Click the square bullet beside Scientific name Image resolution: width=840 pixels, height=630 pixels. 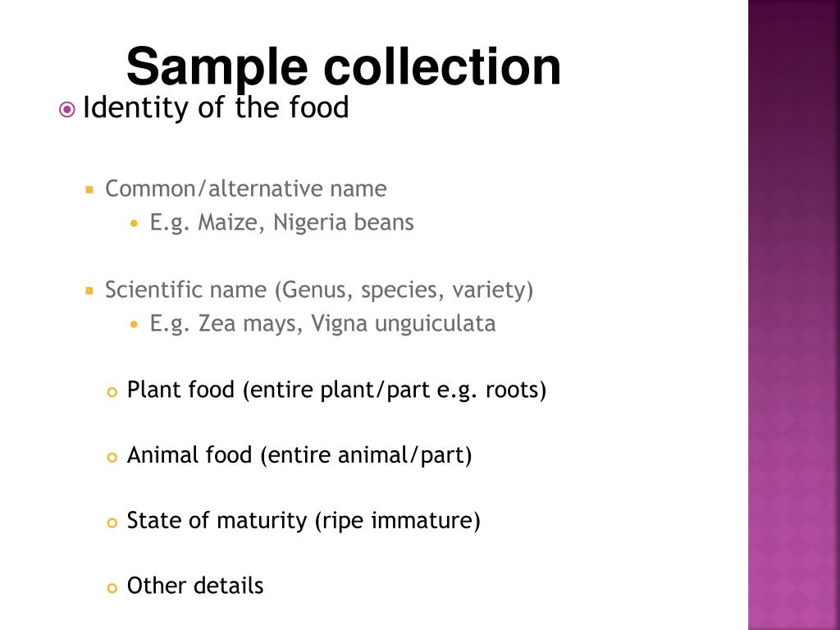click(89, 291)
